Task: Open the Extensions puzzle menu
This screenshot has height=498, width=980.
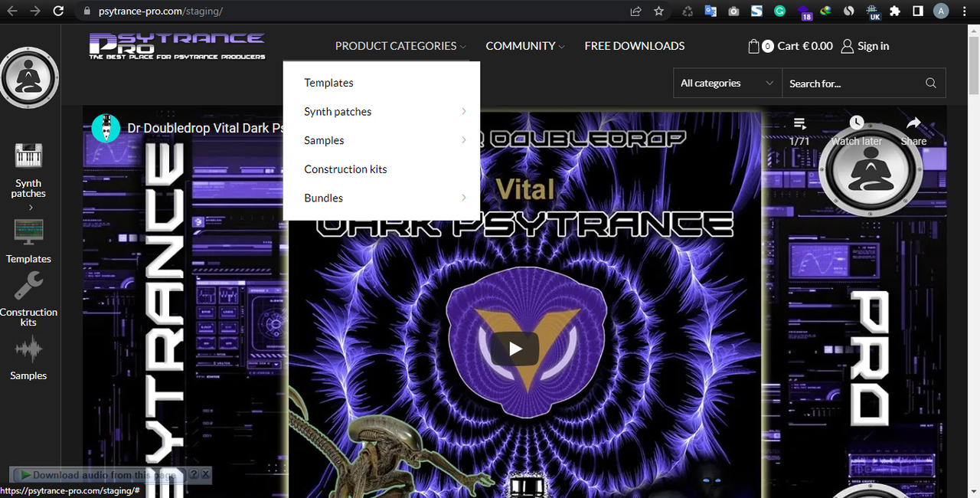Action: pyautogui.click(x=895, y=11)
